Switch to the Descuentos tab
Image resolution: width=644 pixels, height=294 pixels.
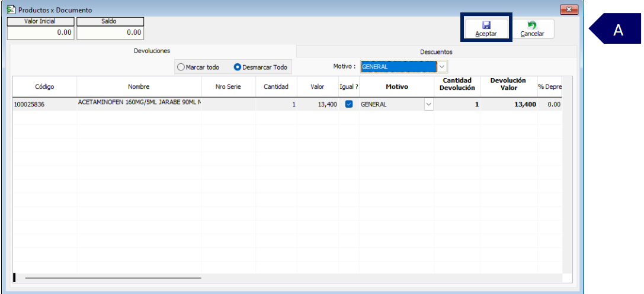(x=436, y=51)
